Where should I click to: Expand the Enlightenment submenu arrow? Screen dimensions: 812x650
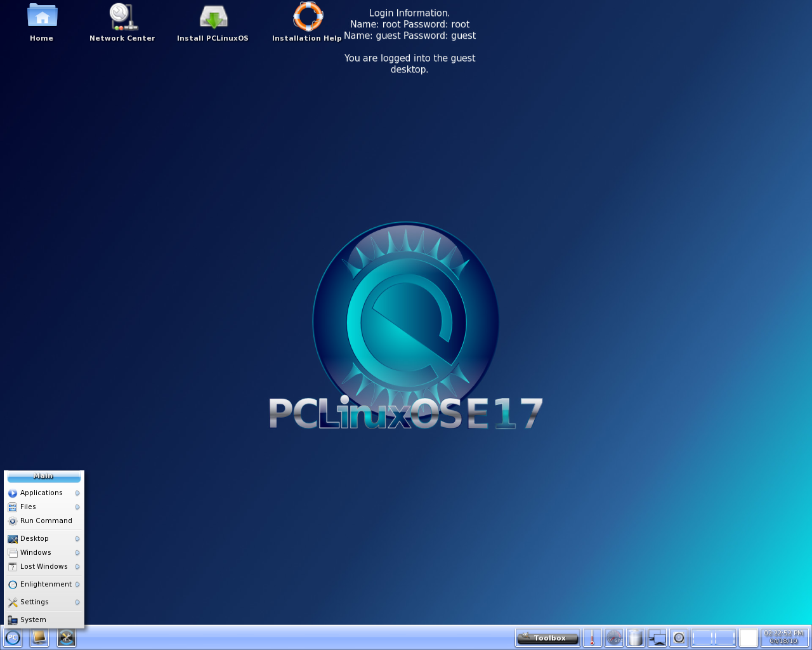tap(77, 585)
